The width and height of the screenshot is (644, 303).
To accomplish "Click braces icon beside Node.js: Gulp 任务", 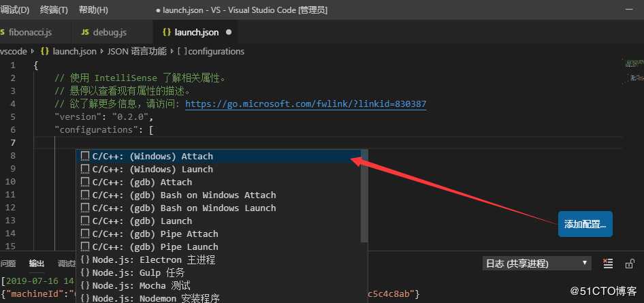I will 85,272.
